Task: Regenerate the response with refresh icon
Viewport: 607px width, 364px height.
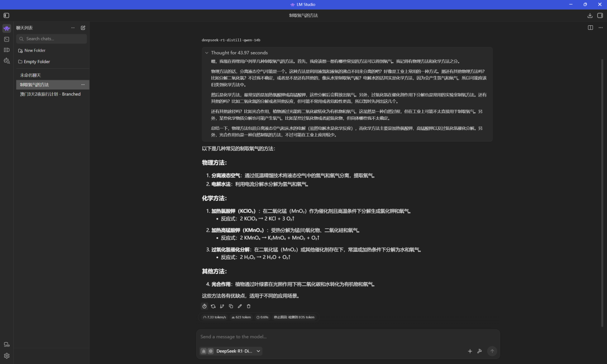Action: coord(213,306)
